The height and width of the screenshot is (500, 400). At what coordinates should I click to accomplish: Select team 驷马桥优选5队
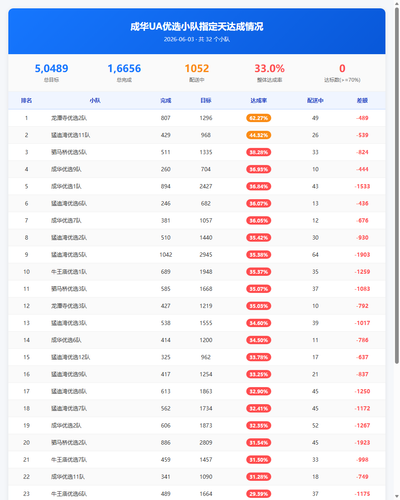click(x=69, y=152)
